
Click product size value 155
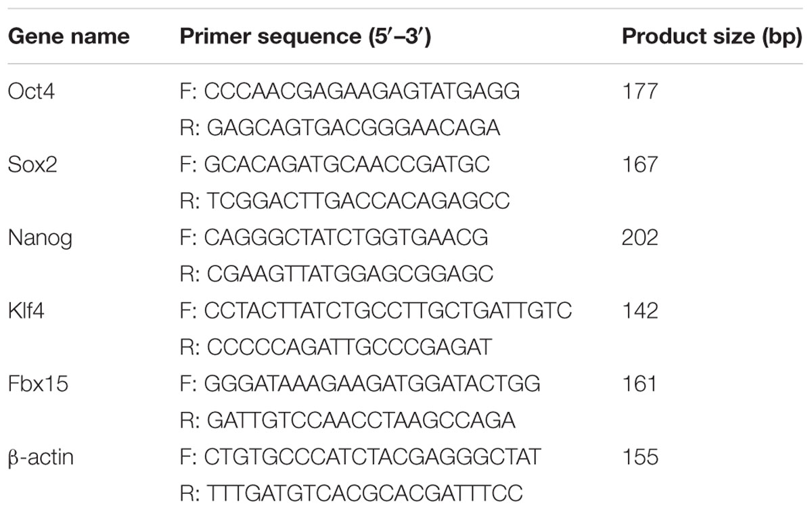[639, 457]
